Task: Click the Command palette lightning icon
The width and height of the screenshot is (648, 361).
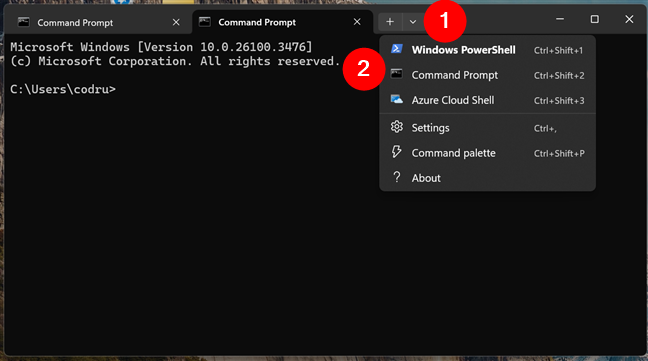Action: coord(396,152)
